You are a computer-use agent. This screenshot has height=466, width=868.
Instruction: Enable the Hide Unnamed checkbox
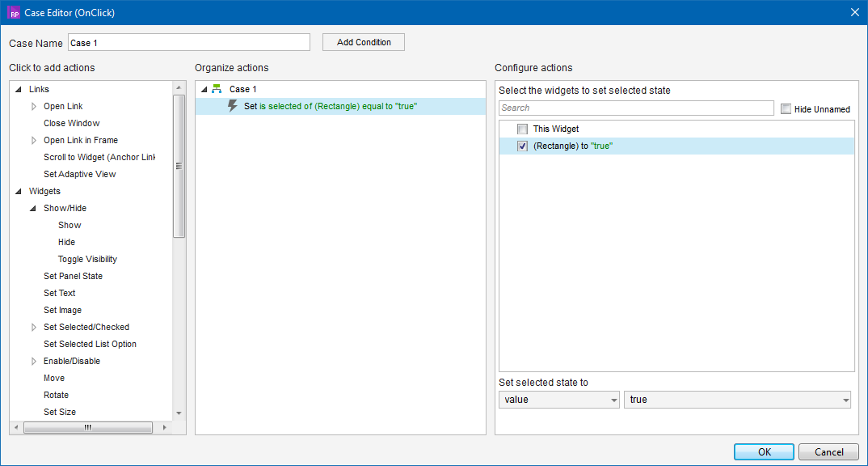click(x=786, y=108)
